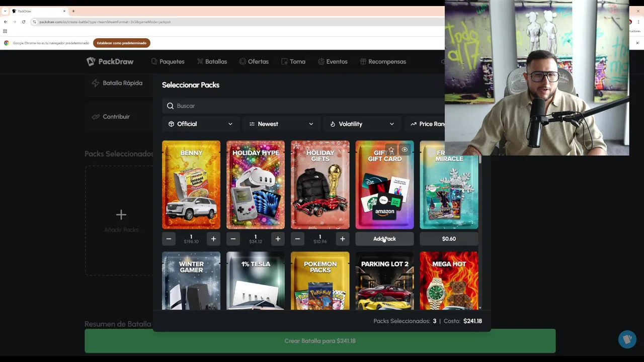Expand the Volatility dropdown

(362, 124)
